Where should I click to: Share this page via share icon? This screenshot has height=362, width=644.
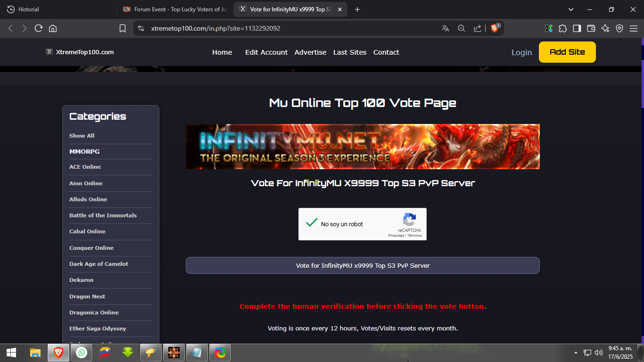click(x=478, y=28)
